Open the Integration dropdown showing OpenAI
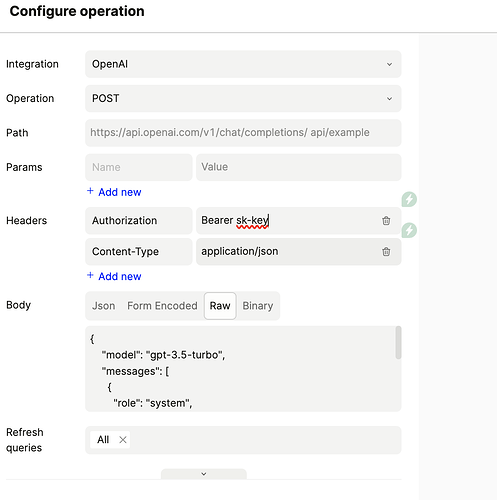 [243, 64]
